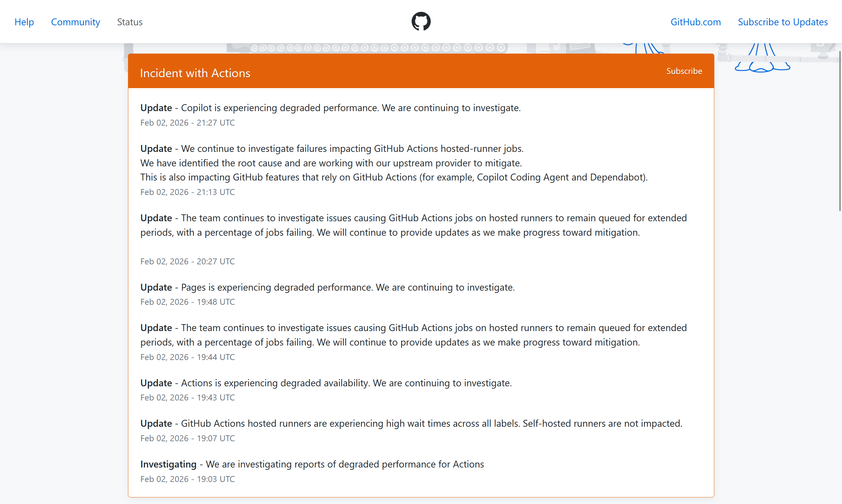This screenshot has height=504, width=842.
Task: Click the 19:03 UTC timestamp
Action: [188, 479]
